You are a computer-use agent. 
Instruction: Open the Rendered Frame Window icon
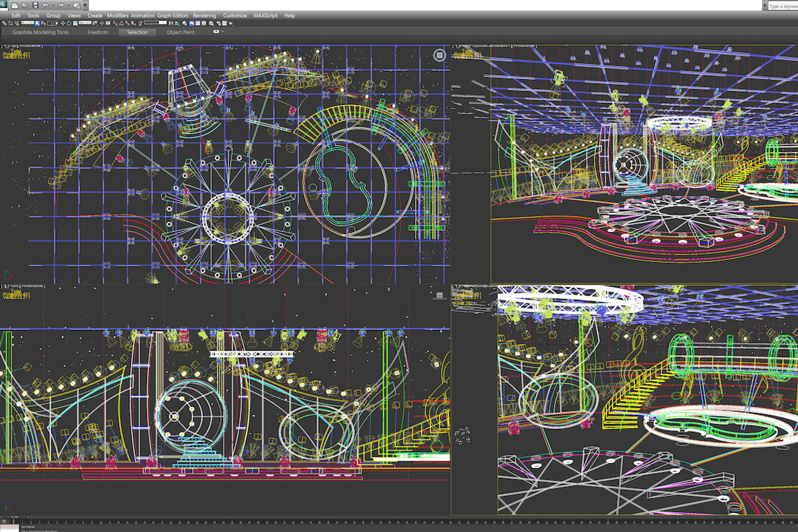(224, 23)
